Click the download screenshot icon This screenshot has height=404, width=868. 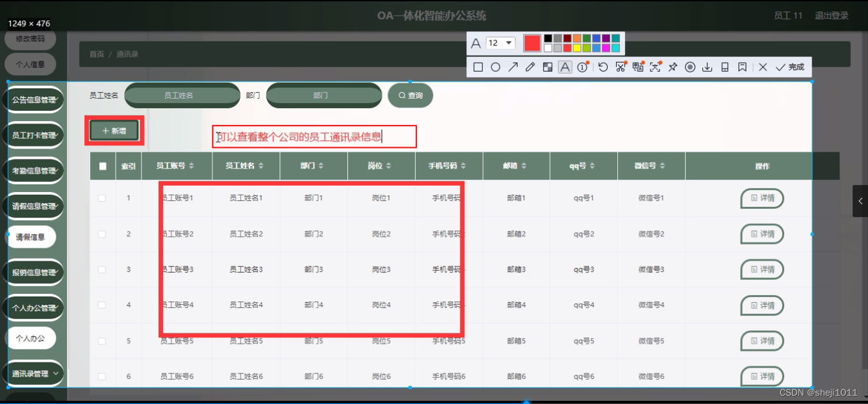707,67
